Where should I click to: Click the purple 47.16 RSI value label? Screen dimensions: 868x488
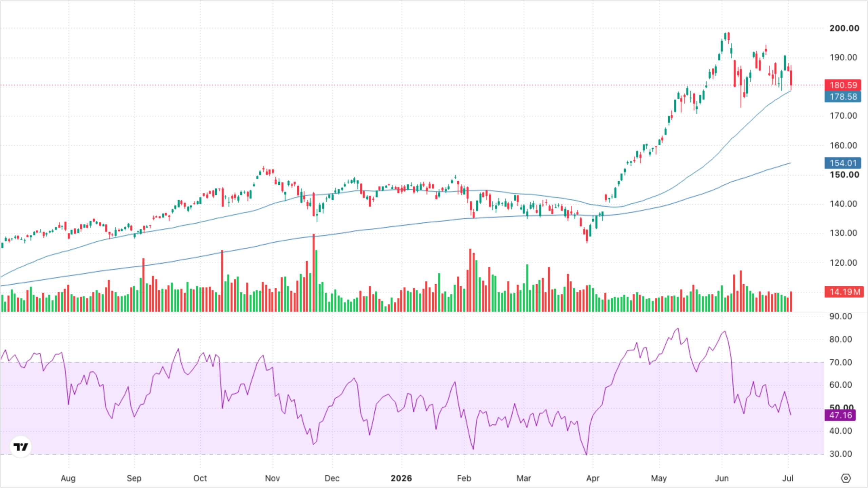coord(840,415)
